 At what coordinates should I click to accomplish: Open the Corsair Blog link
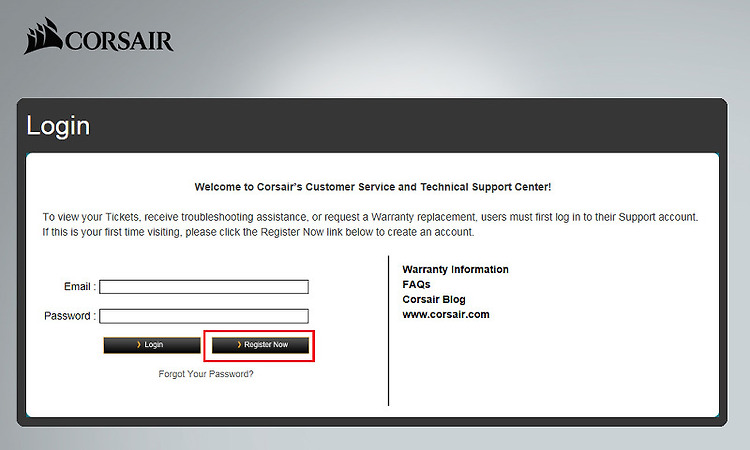(434, 299)
